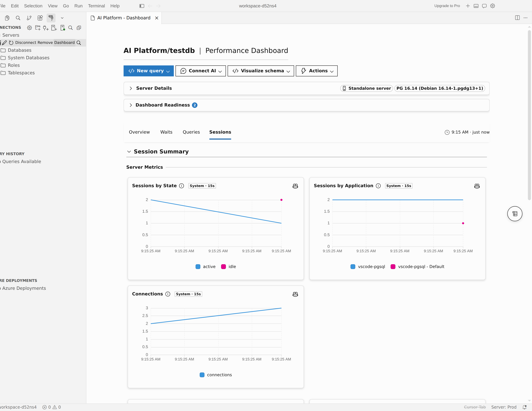Click the vscode-pgsql blue legend swatch
532x411 pixels.
tap(353, 266)
